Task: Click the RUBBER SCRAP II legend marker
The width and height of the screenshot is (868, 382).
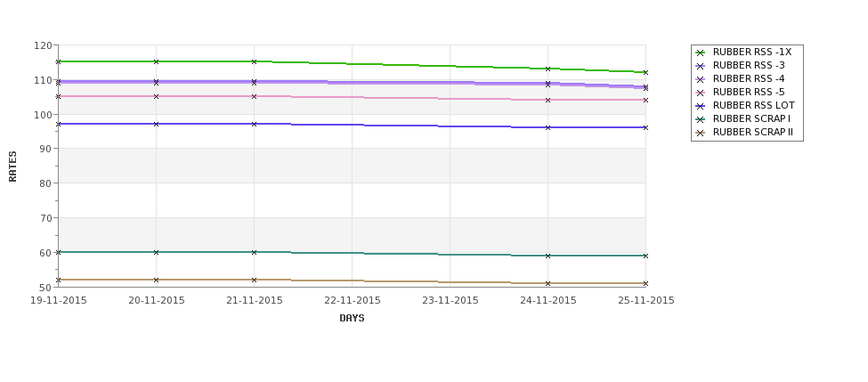Action: pyautogui.click(x=701, y=133)
